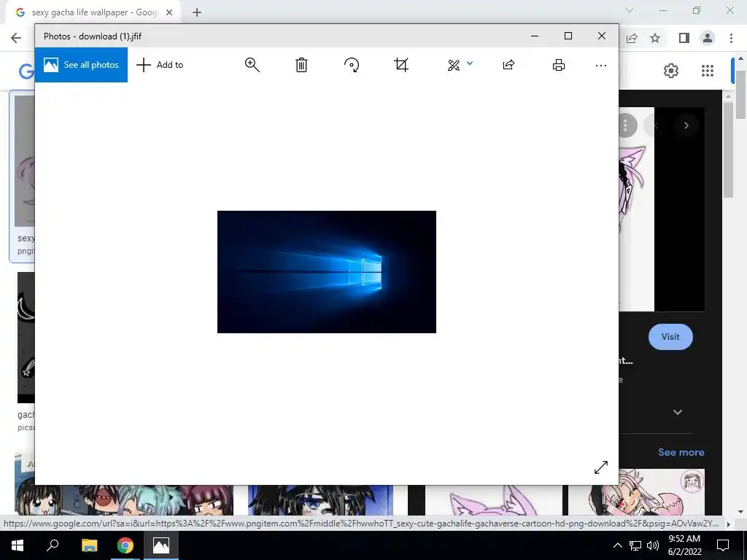The height and width of the screenshot is (560, 747).
Task: Open Google settings gear
Action: click(671, 71)
